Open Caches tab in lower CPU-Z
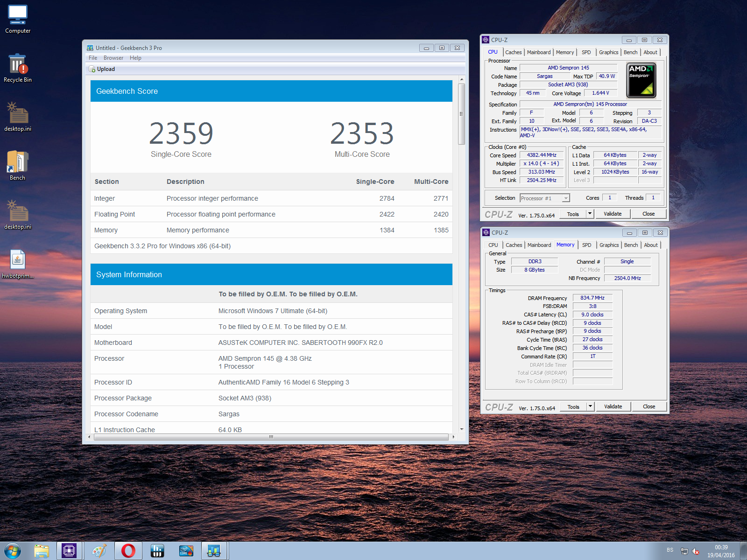Image resolution: width=747 pixels, height=560 pixels. pyautogui.click(x=514, y=245)
